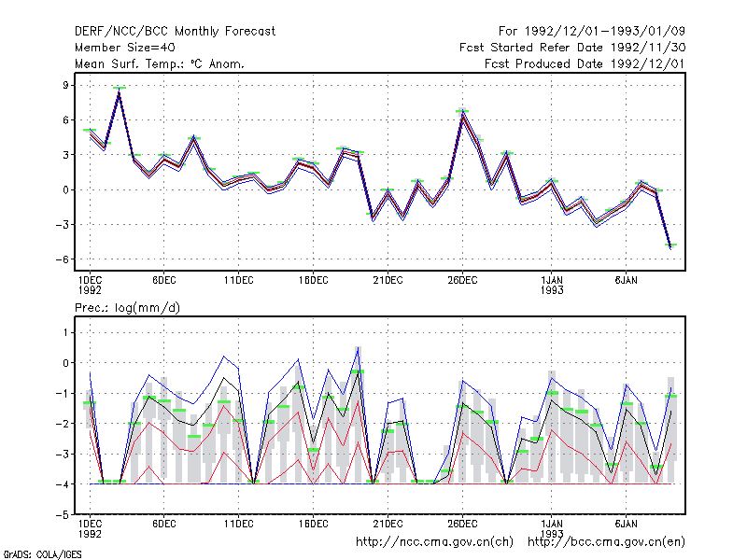
Task: Click the Fcst Produced Date 1992/12/01 text
Action: (585, 63)
